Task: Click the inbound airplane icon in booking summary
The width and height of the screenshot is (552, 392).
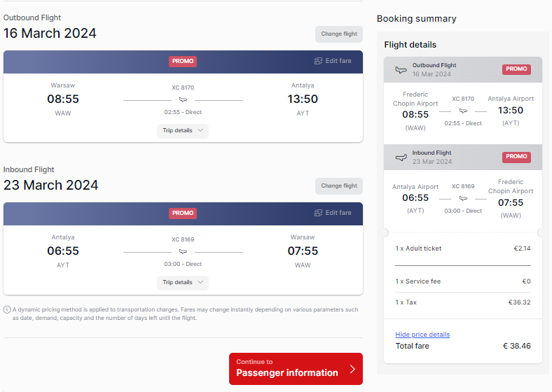Action: [x=401, y=157]
